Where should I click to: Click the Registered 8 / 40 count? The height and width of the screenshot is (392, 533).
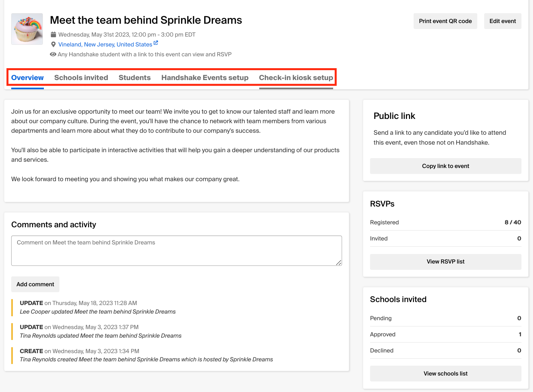coord(513,222)
